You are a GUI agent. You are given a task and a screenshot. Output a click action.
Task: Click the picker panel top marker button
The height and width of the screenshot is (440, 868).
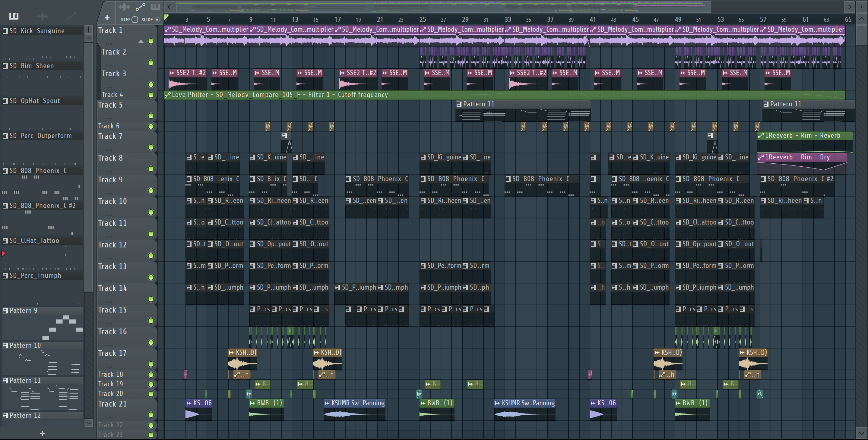[x=89, y=30]
